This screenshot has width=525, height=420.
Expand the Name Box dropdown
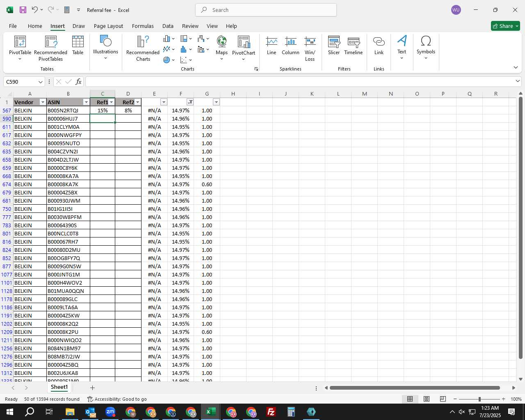pyautogui.click(x=40, y=82)
